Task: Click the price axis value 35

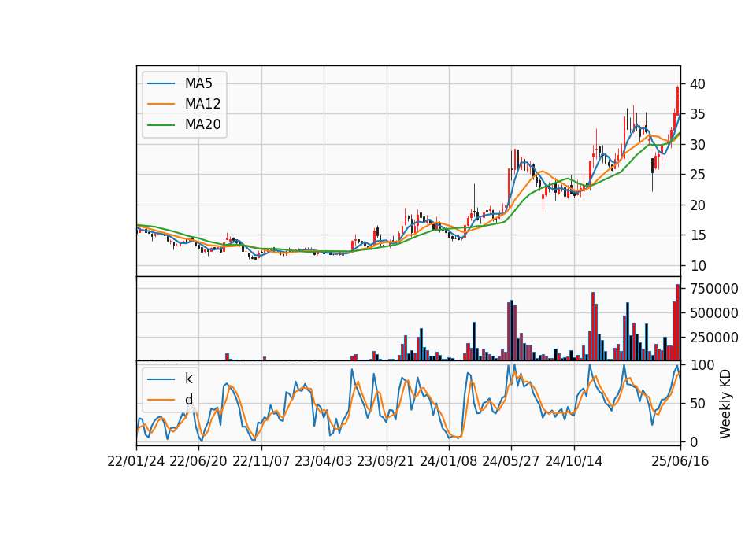Action: click(697, 114)
